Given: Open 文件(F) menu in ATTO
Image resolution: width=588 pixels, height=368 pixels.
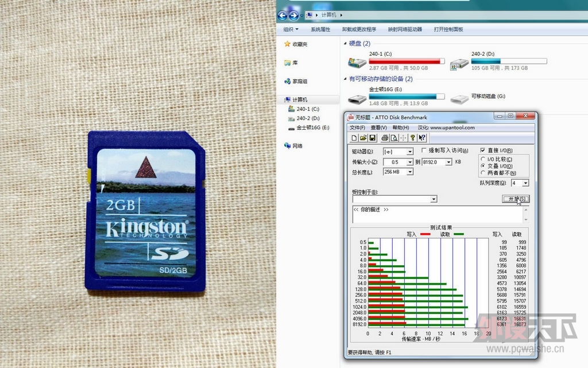Looking at the screenshot, I should pyautogui.click(x=357, y=127).
